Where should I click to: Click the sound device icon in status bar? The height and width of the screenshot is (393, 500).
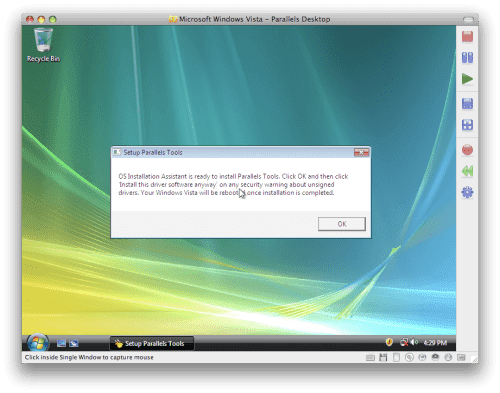tap(435, 357)
